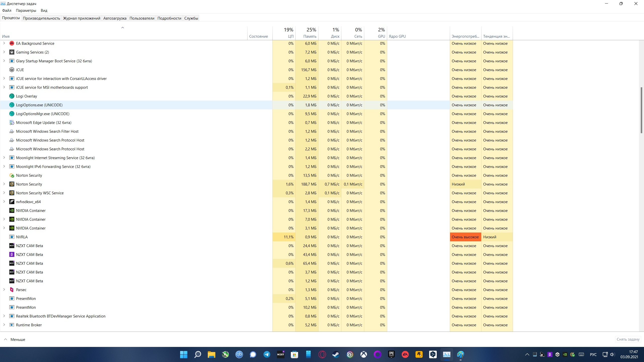Image resolution: width=644 pixels, height=362 pixels.
Task: Click the Norton Security WSC Service icon
Action: [x=12, y=193]
